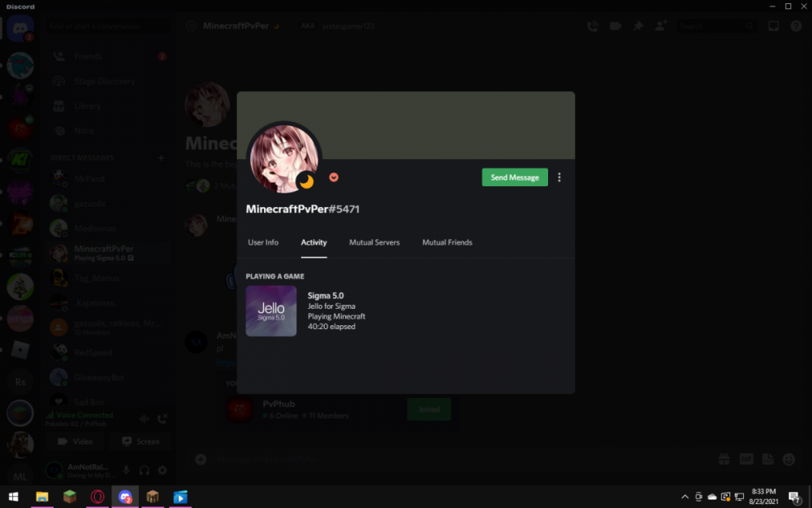Open the Nitro page
Viewport: 812px width, 508px height.
(108, 131)
